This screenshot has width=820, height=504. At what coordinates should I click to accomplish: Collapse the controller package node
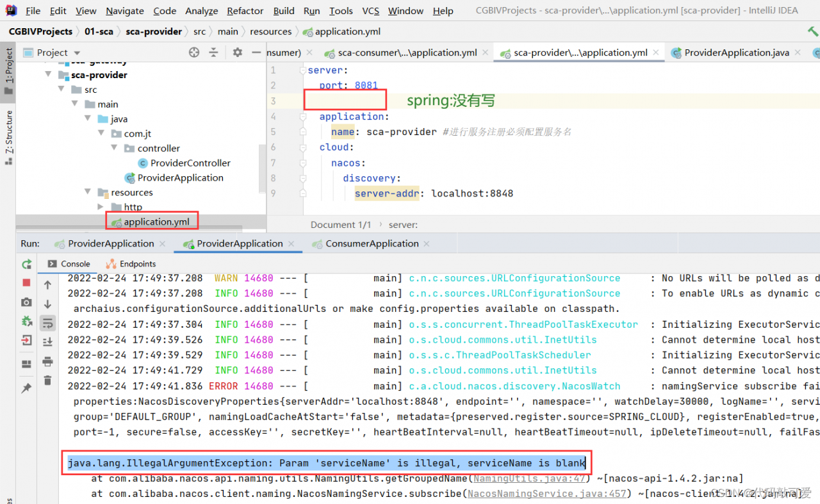coord(114,149)
